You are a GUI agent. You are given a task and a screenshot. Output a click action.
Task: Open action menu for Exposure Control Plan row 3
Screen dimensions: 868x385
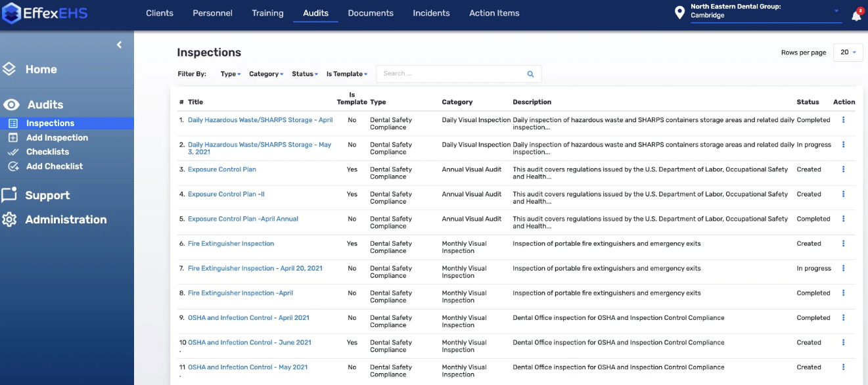click(x=843, y=170)
